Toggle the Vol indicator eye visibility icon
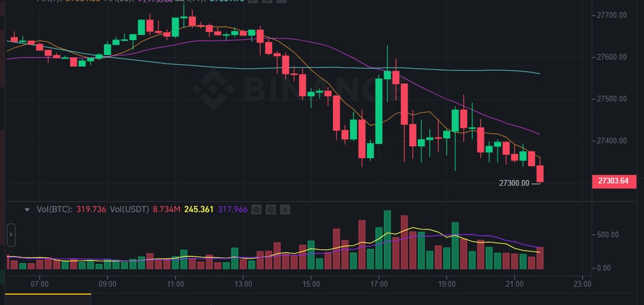 257,210
